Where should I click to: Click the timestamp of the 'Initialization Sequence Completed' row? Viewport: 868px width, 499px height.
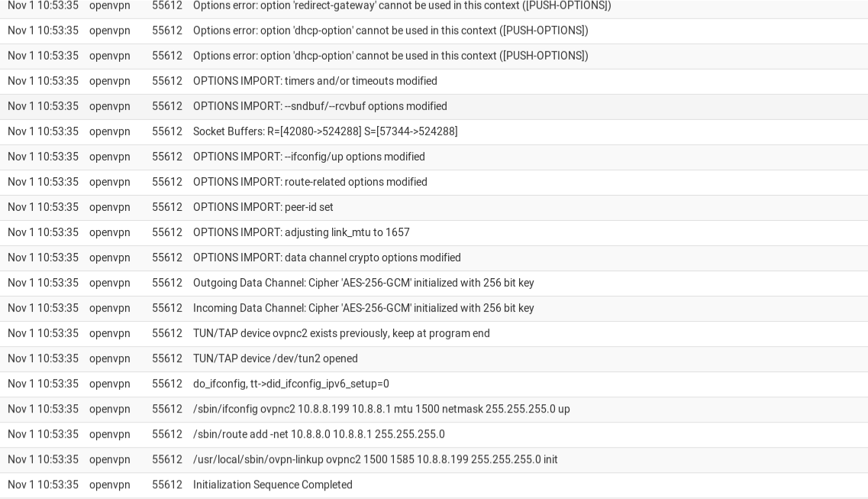(43, 484)
